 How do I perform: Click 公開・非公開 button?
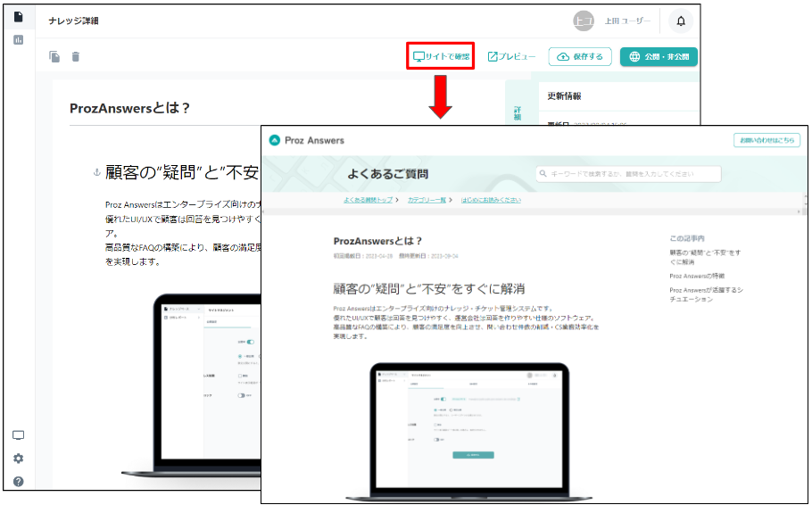[x=659, y=56]
